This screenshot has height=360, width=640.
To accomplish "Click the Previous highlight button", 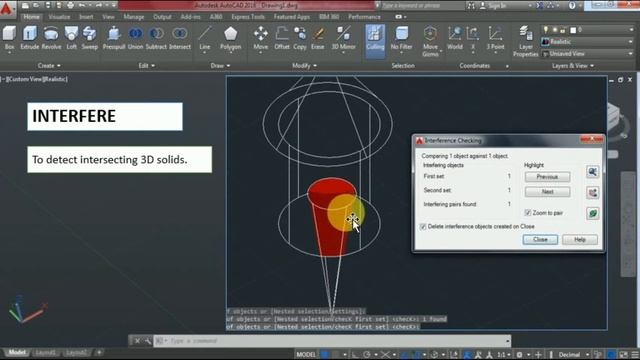I will [x=547, y=177].
